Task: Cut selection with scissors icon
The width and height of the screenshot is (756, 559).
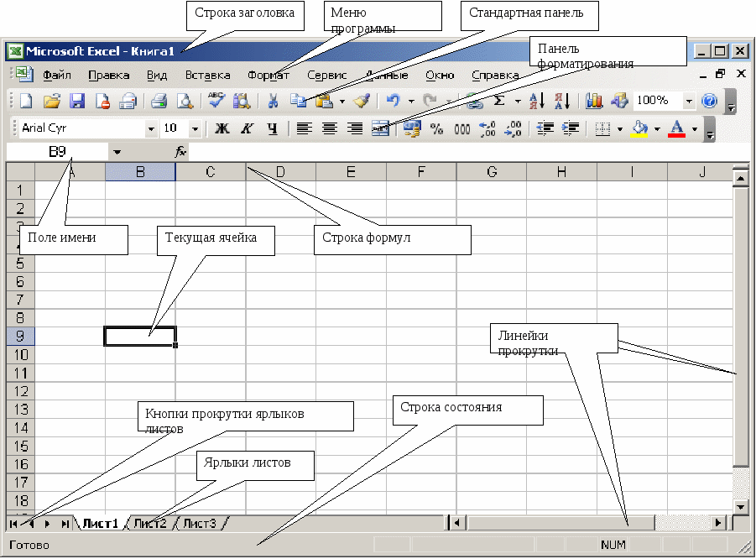Action: (x=273, y=101)
